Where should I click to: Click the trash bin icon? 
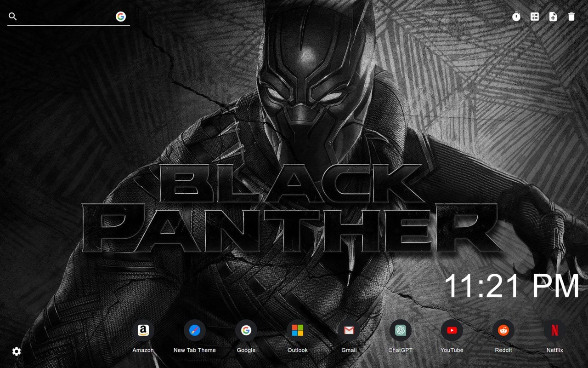(x=571, y=17)
